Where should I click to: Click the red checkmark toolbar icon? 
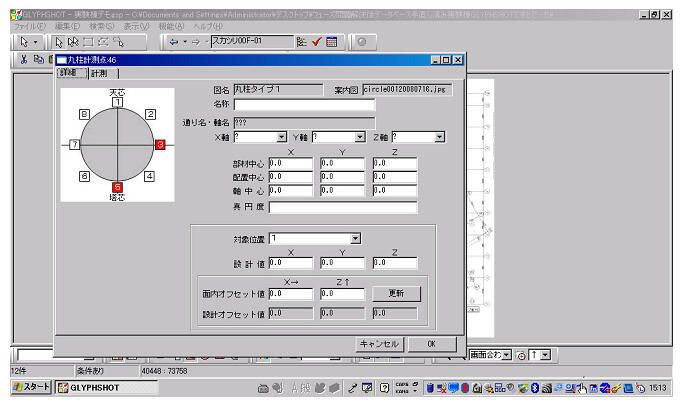tap(317, 42)
